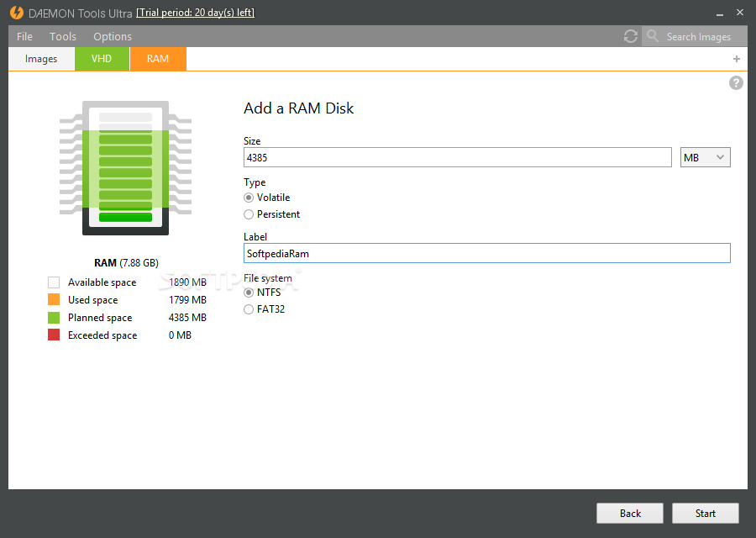Viewport: 756px width, 538px height.
Task: Click the Used space orange swatch
Action: (54, 299)
